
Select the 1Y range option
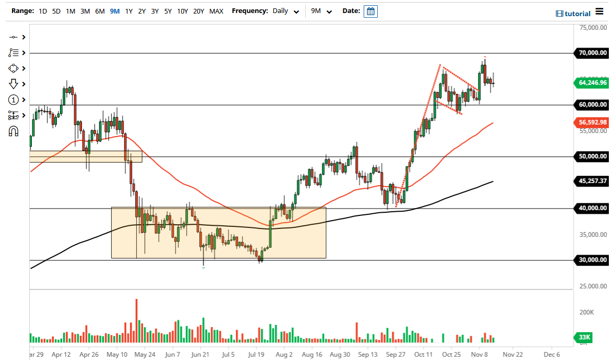129,11
